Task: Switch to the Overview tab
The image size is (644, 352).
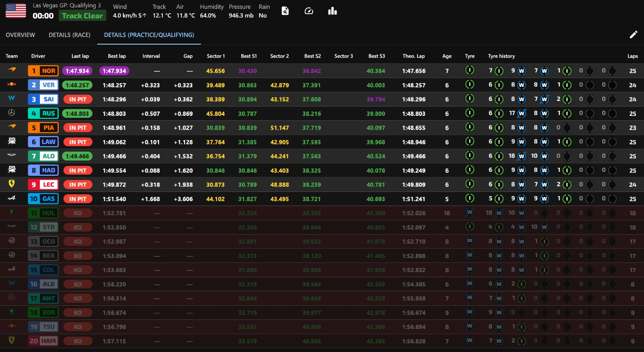Action: tap(20, 35)
